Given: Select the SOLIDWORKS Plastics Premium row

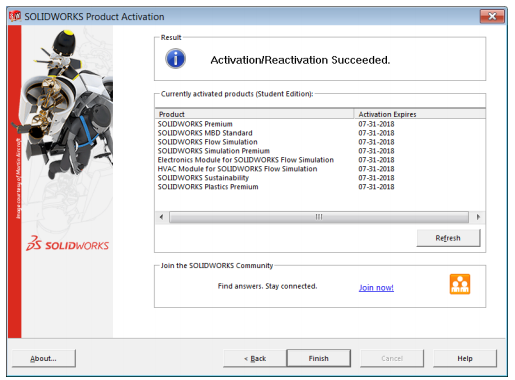Looking at the screenshot, I should pyautogui.click(x=320, y=187).
